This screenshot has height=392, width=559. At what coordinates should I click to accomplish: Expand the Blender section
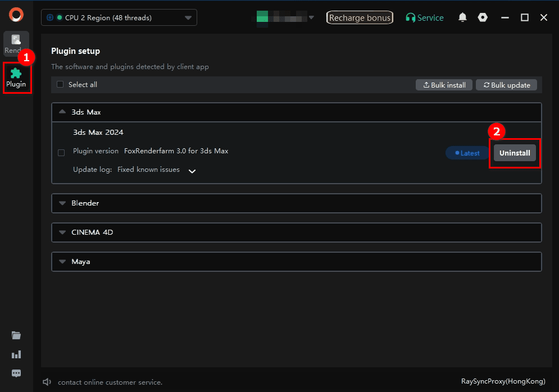(297, 203)
